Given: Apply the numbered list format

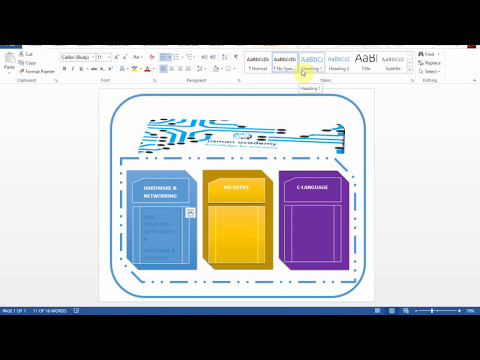Looking at the screenshot, I should click(x=177, y=57).
